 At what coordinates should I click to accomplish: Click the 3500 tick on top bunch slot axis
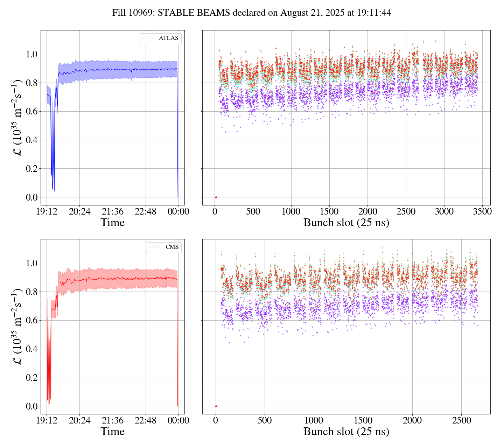[x=482, y=212]
